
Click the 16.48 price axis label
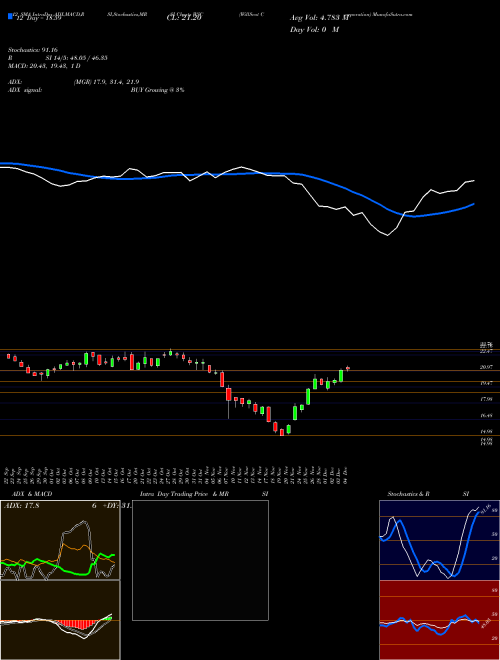[x=486, y=415]
